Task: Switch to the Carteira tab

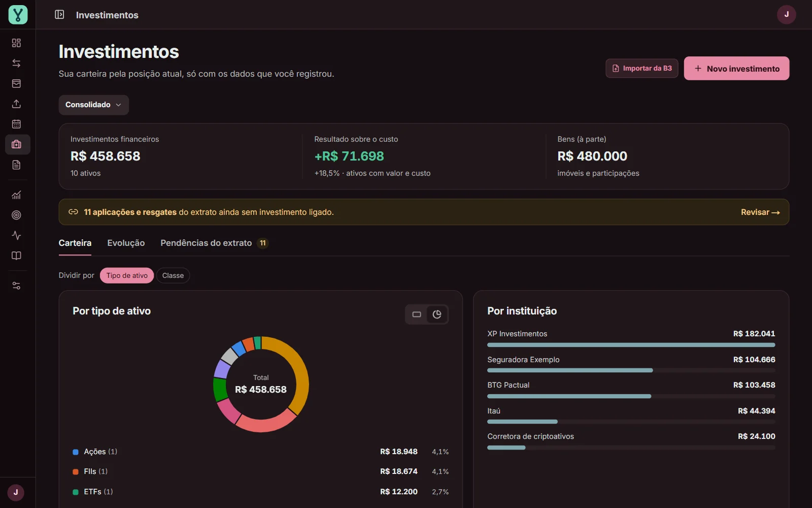Action: pyautogui.click(x=75, y=243)
